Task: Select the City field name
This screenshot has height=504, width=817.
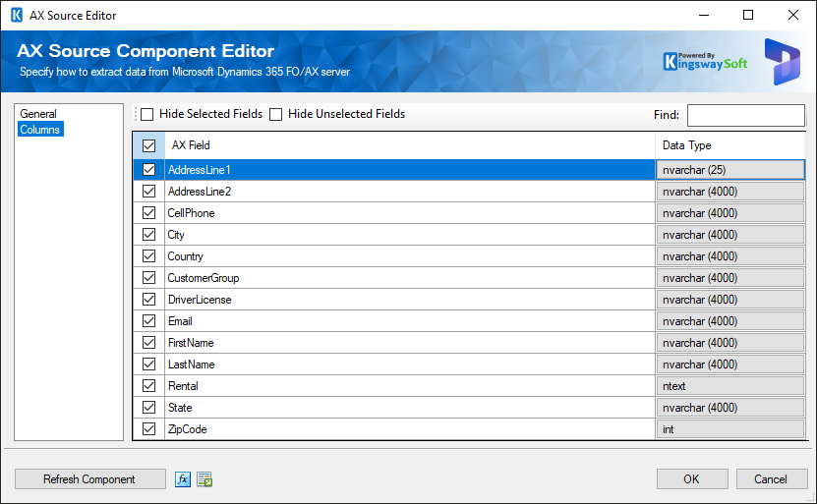Action: 176,235
